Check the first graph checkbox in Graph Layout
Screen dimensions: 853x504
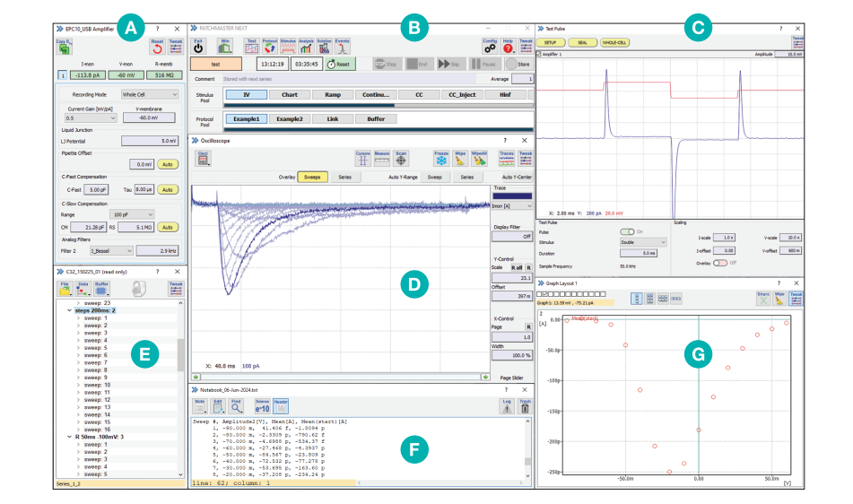pyautogui.click(x=539, y=294)
